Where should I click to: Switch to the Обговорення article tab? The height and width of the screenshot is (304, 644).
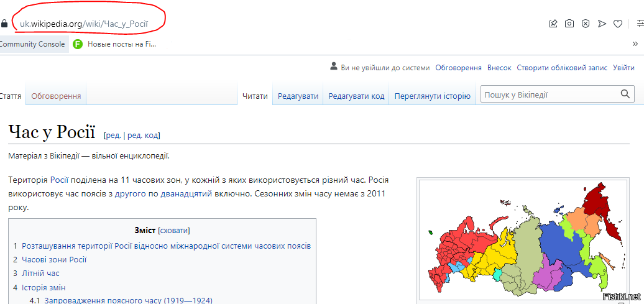pos(57,96)
